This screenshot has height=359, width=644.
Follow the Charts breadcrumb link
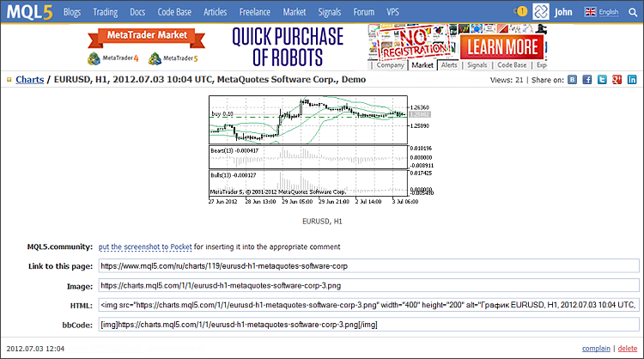click(x=29, y=80)
